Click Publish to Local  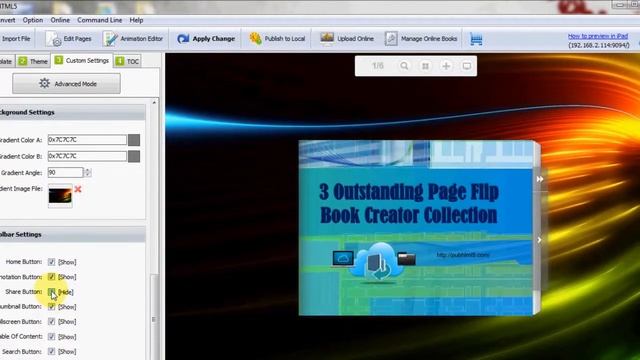[277, 39]
